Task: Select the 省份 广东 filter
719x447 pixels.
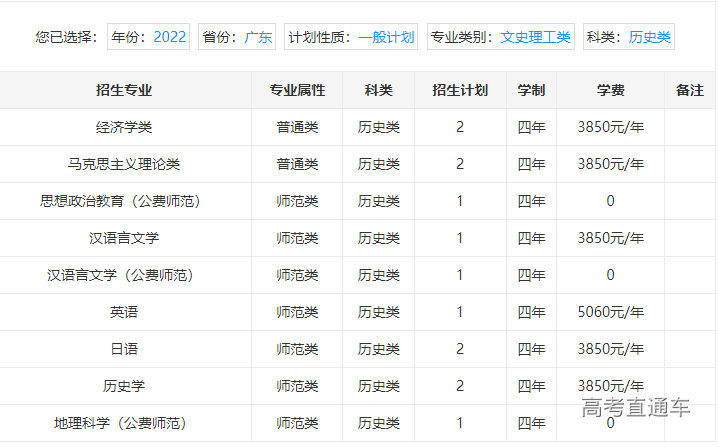Action: coord(236,37)
